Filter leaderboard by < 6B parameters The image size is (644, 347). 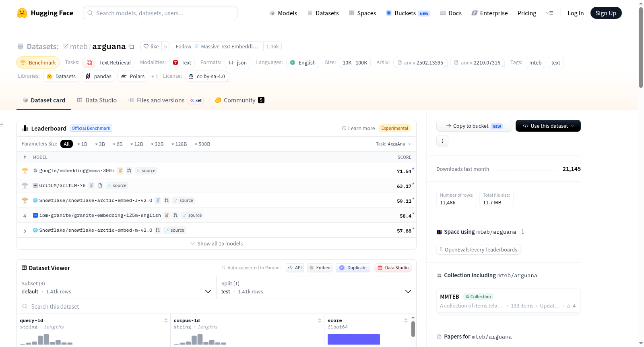[118, 144]
